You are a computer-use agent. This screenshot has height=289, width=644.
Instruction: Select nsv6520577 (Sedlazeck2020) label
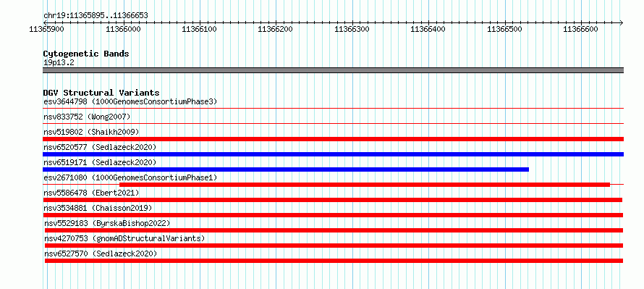click(x=100, y=147)
